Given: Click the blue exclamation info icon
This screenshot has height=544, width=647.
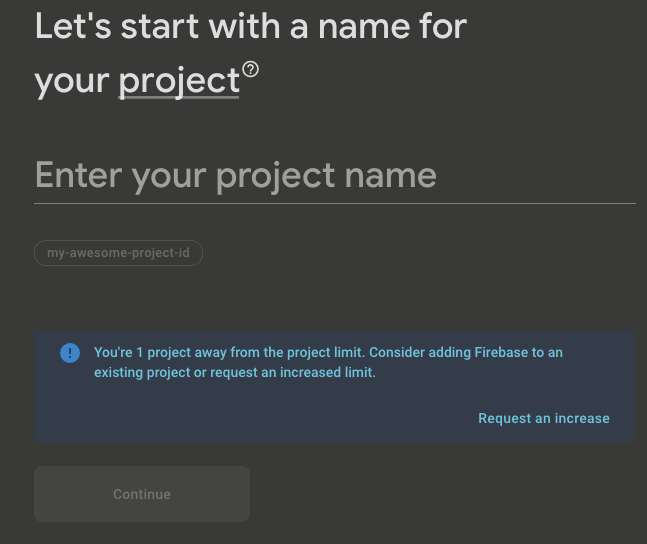Looking at the screenshot, I should coord(70,353).
